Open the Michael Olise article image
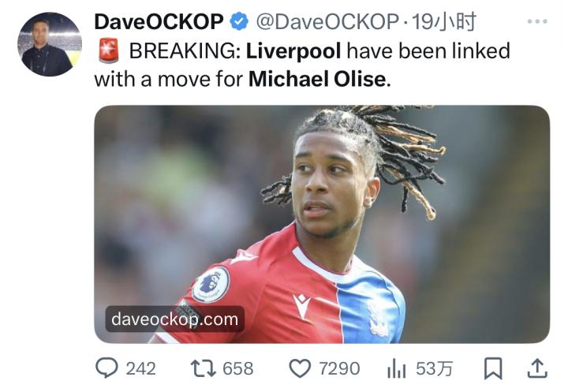The image size is (568, 392). coord(322,224)
